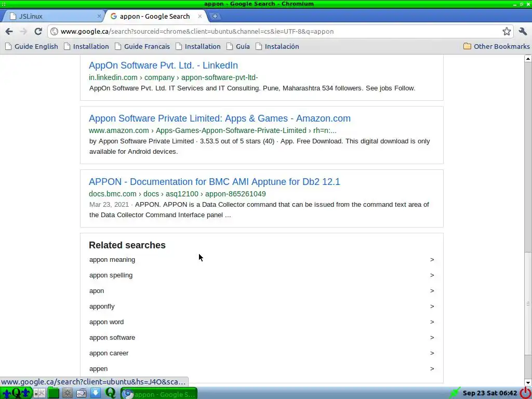532x399 pixels.
Task: Go back using the browser back arrow
Action: coord(9,32)
